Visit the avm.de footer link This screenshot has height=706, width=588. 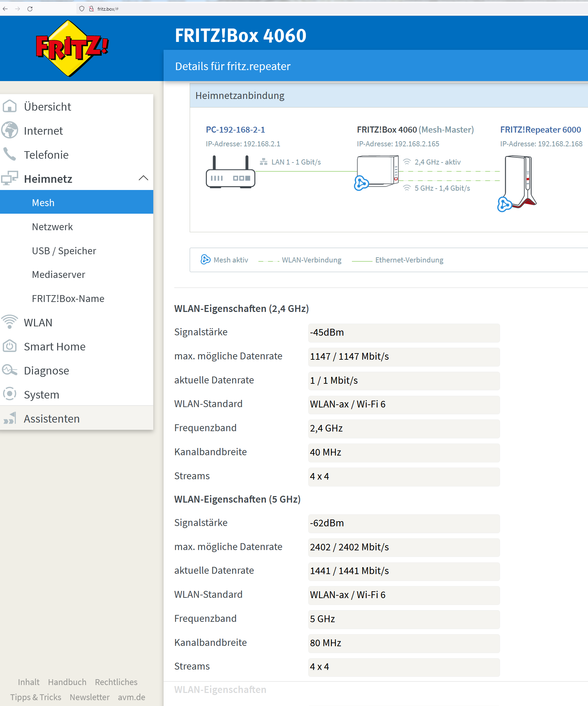[132, 697]
